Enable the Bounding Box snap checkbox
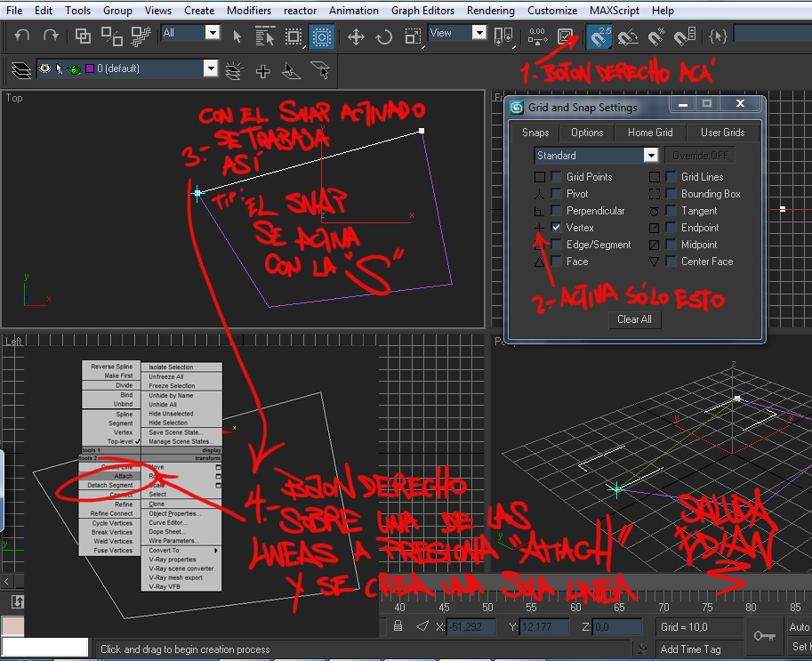Image resolution: width=812 pixels, height=661 pixels. click(x=671, y=194)
